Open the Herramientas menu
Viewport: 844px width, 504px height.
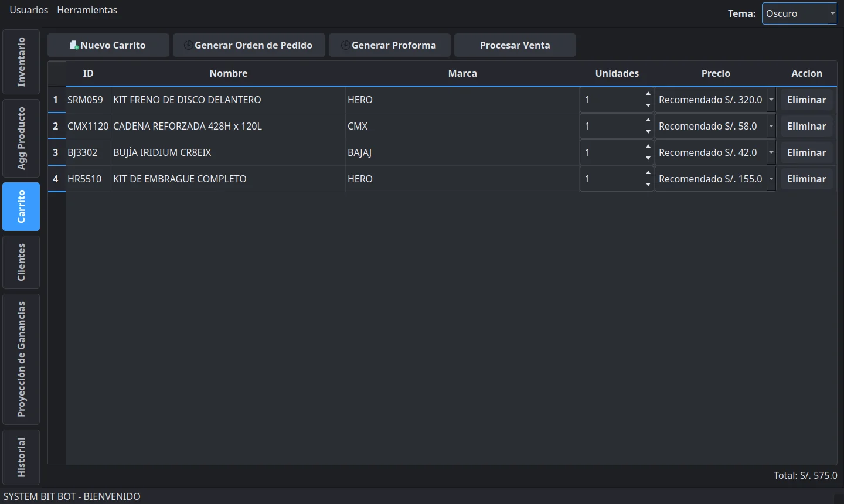87,10
